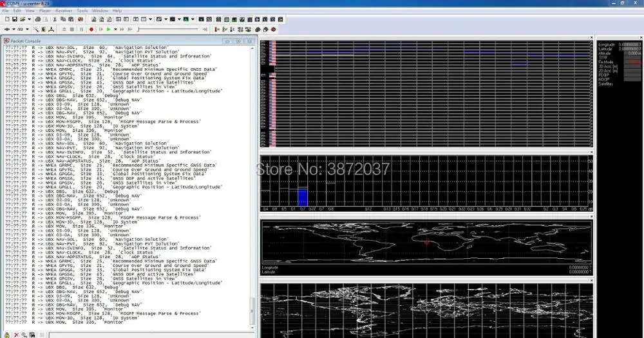Open the Window menu
Image resolution: width=644 pixels, height=338 pixels.
pyautogui.click(x=100, y=11)
